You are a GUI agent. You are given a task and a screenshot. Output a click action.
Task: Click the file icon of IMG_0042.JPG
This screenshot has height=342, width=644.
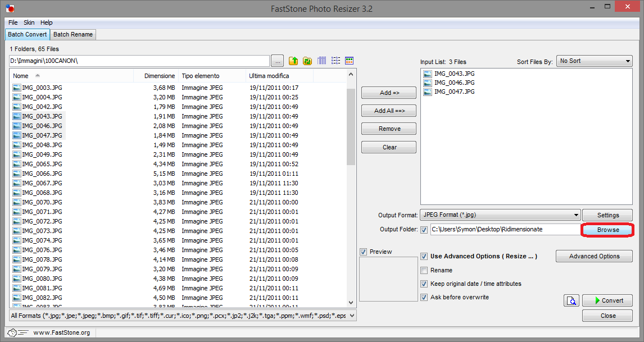(x=17, y=107)
